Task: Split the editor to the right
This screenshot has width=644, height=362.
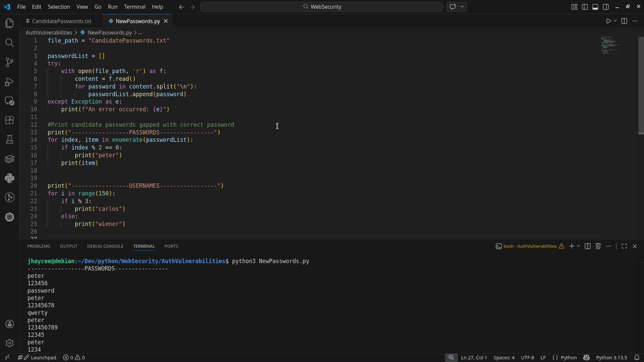Action: coord(624,21)
